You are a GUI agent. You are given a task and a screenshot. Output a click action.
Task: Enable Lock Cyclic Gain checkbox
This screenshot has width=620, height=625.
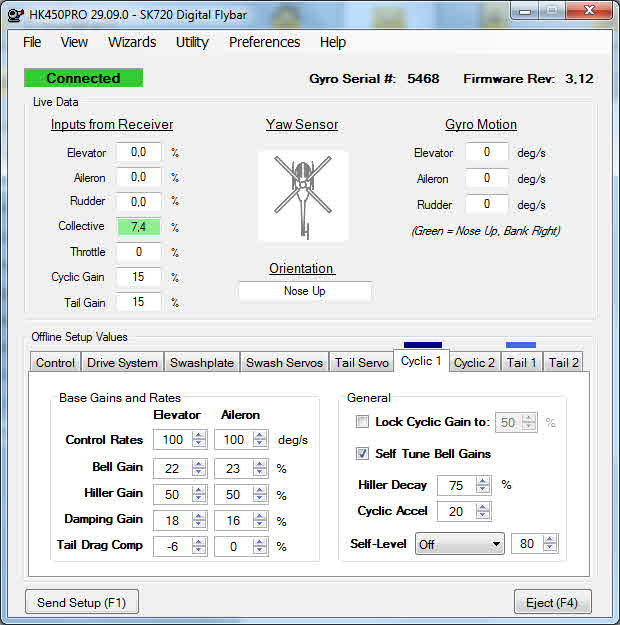pyautogui.click(x=362, y=422)
